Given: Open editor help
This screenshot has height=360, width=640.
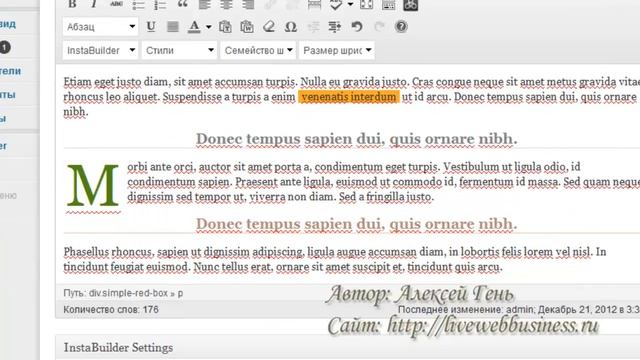Looking at the screenshot, I should tap(401, 27).
